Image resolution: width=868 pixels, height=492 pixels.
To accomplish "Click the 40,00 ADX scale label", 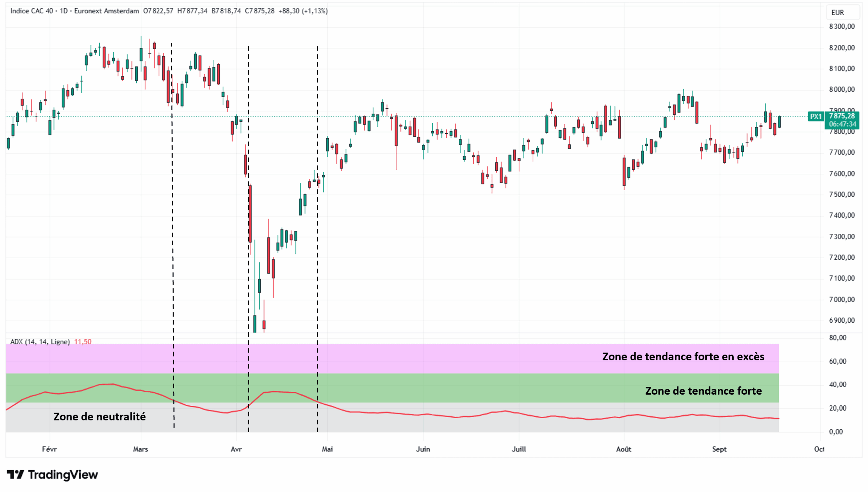I will click(837, 384).
